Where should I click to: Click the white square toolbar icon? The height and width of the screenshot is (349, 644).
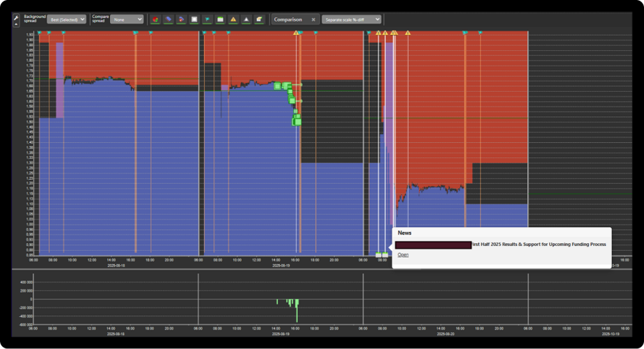pos(194,20)
